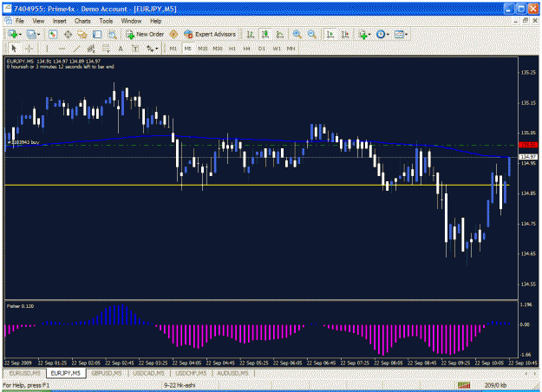The width and height of the screenshot is (542, 392).
Task: Select the Text Label tool
Action: tap(135, 49)
